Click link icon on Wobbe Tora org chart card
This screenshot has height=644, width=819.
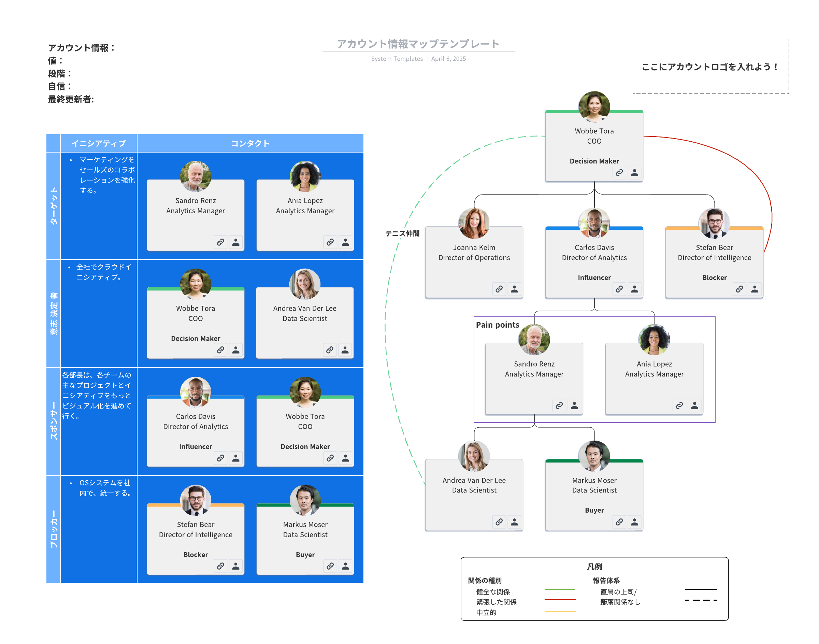[x=619, y=173]
